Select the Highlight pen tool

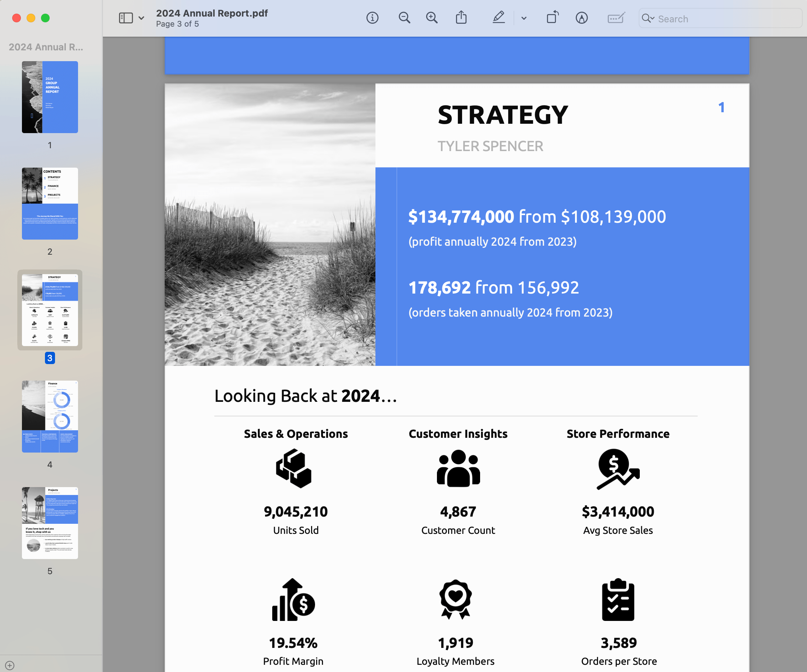[x=498, y=18]
